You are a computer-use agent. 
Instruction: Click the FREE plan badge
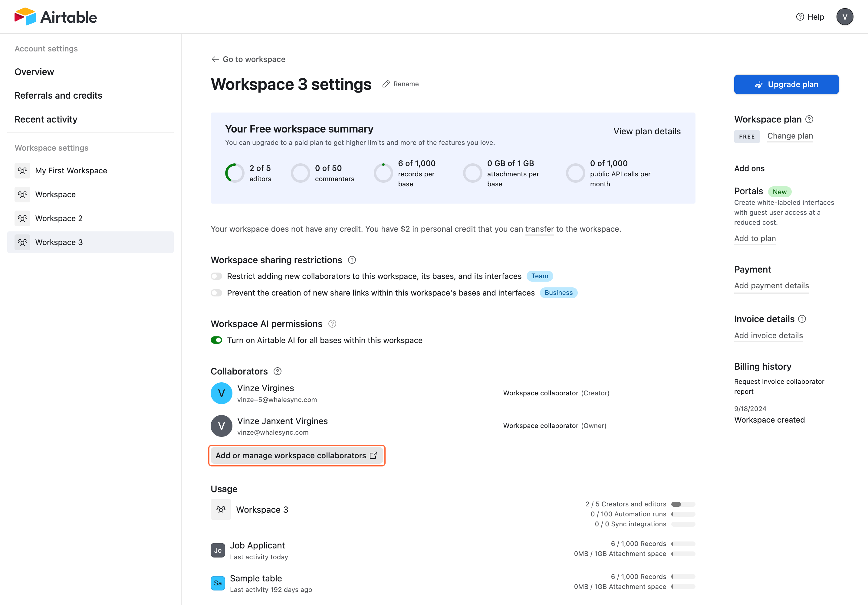[x=747, y=136]
